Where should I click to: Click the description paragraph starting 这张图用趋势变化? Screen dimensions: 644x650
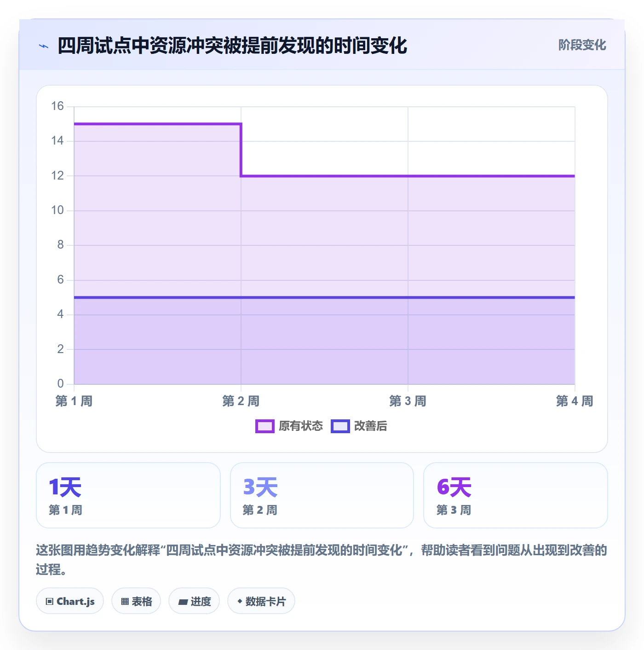[322, 560]
